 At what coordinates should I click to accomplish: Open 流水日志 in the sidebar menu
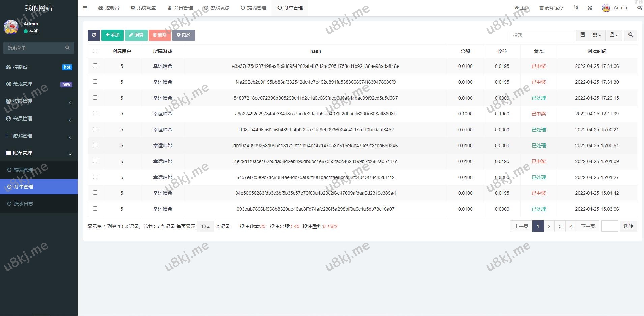coord(23,204)
